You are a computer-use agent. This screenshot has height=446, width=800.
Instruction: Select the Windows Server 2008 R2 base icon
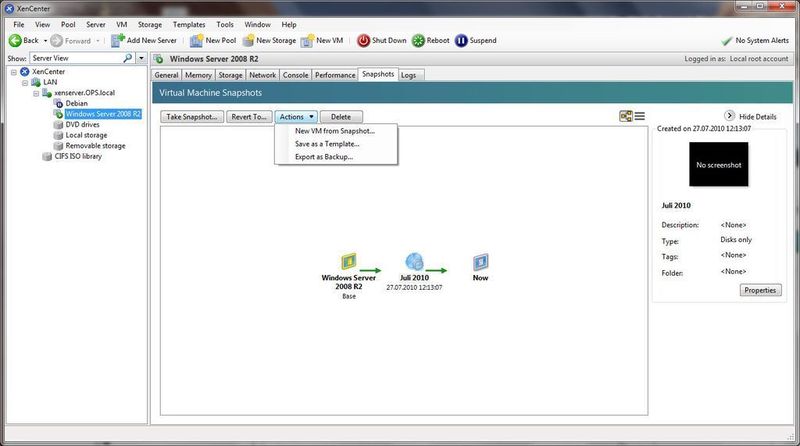point(348,262)
